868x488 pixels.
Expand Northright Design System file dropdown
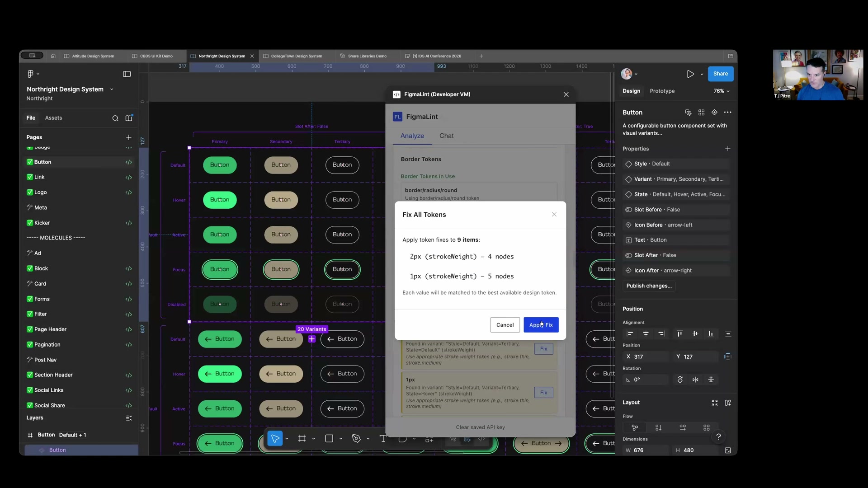tap(112, 89)
